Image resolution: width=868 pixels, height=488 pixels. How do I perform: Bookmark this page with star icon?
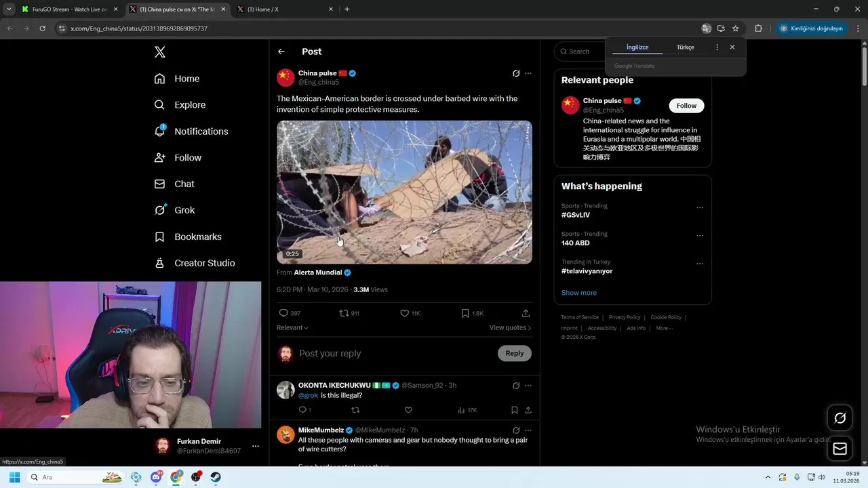[x=735, y=28]
